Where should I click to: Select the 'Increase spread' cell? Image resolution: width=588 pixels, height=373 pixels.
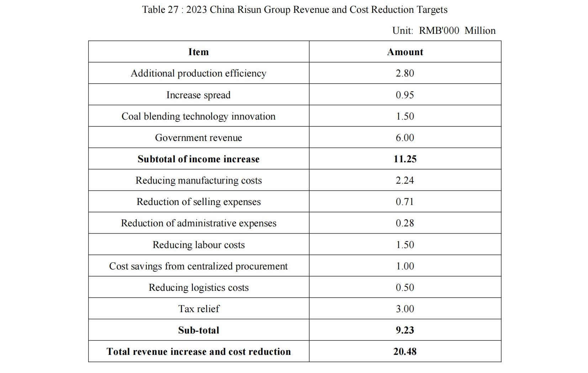pos(198,95)
